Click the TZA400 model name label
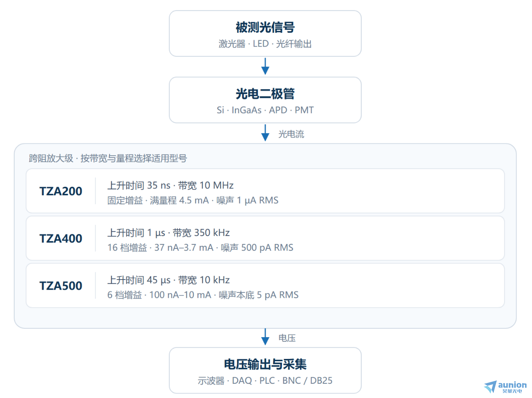This screenshot has width=532, height=398. (x=61, y=239)
